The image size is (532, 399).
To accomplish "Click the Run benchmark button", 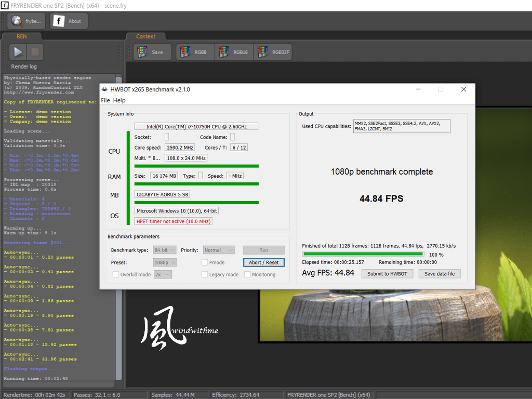I will pyautogui.click(x=263, y=250).
